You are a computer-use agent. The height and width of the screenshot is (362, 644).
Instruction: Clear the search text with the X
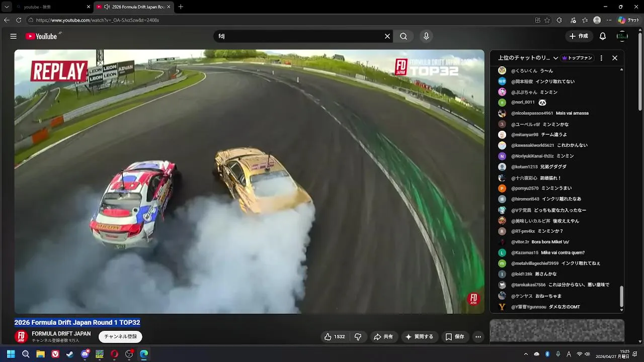click(387, 36)
